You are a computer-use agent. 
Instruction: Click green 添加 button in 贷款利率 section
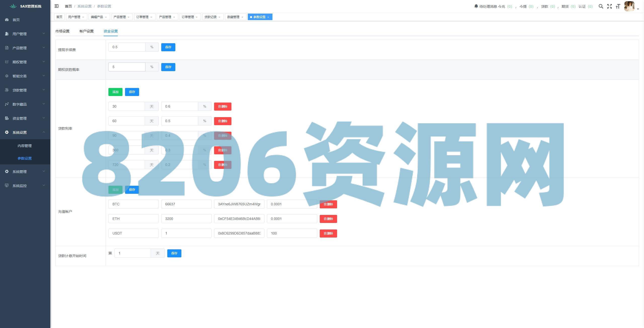[x=115, y=92]
